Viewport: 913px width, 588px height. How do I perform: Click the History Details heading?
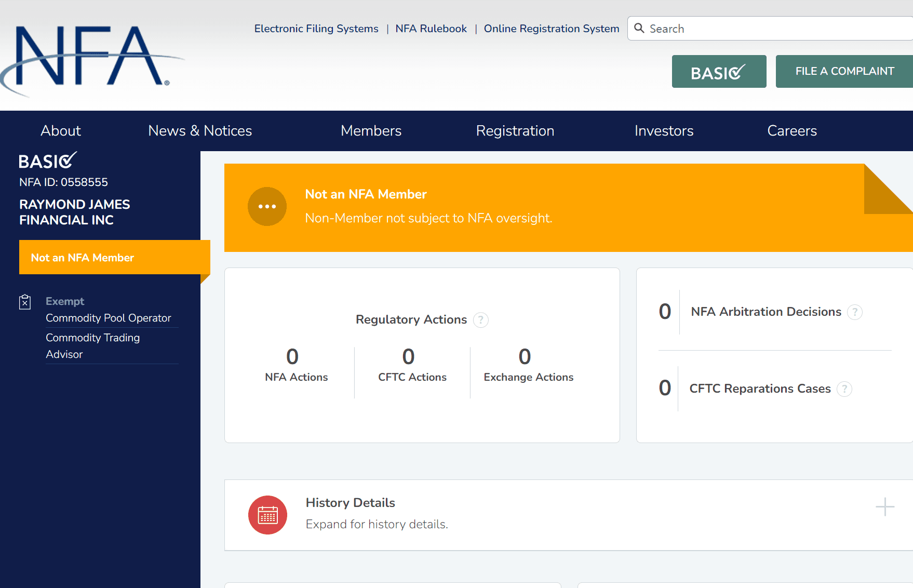click(x=350, y=503)
